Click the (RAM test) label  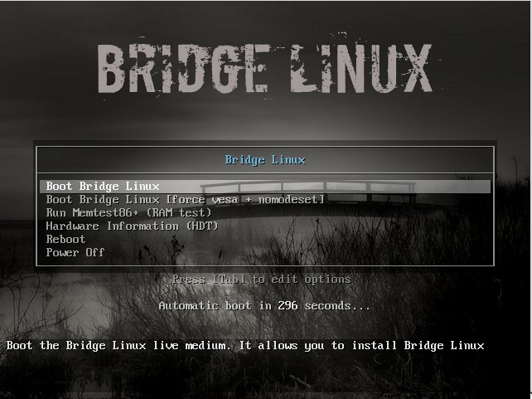pyautogui.click(x=178, y=213)
